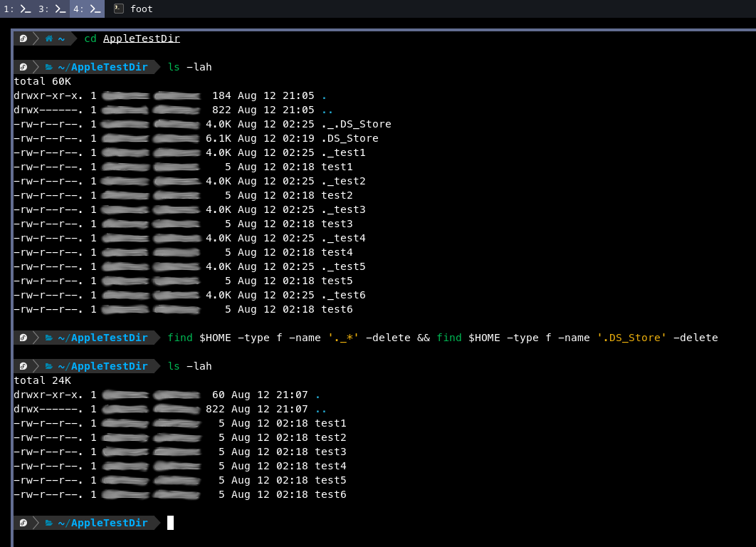Screen dimensions: 756x547
Task: Click the first green 'find' command word
Action: 180,338
